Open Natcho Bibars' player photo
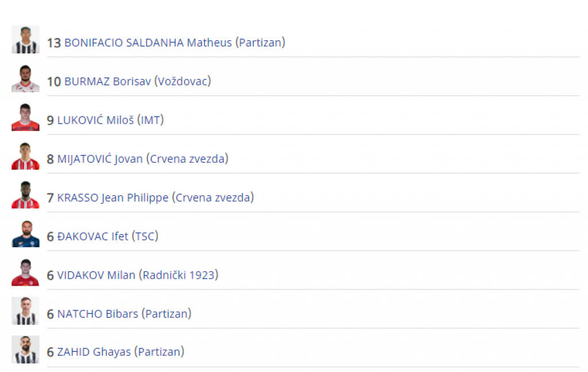This screenshot has width=588, height=372. point(25,311)
